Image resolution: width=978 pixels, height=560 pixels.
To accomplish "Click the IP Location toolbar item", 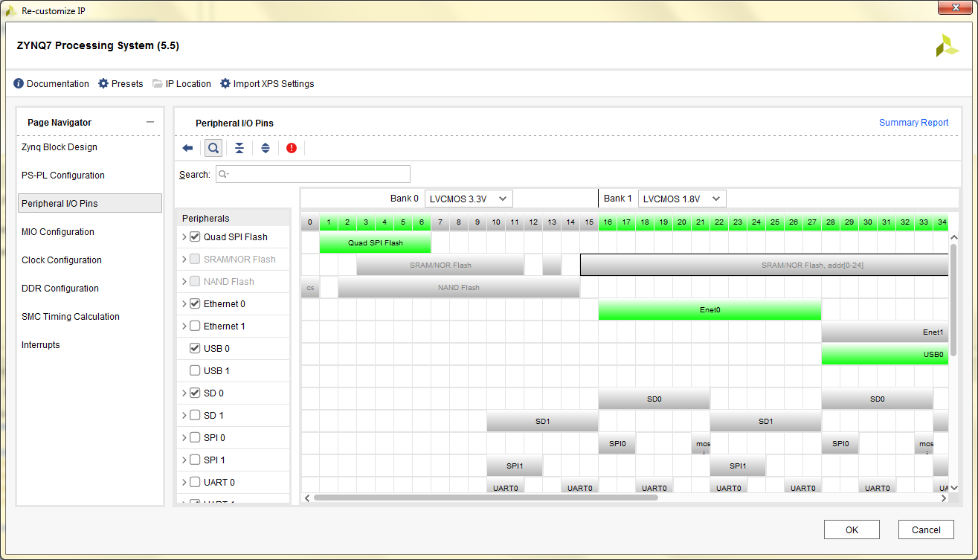I will (x=181, y=84).
